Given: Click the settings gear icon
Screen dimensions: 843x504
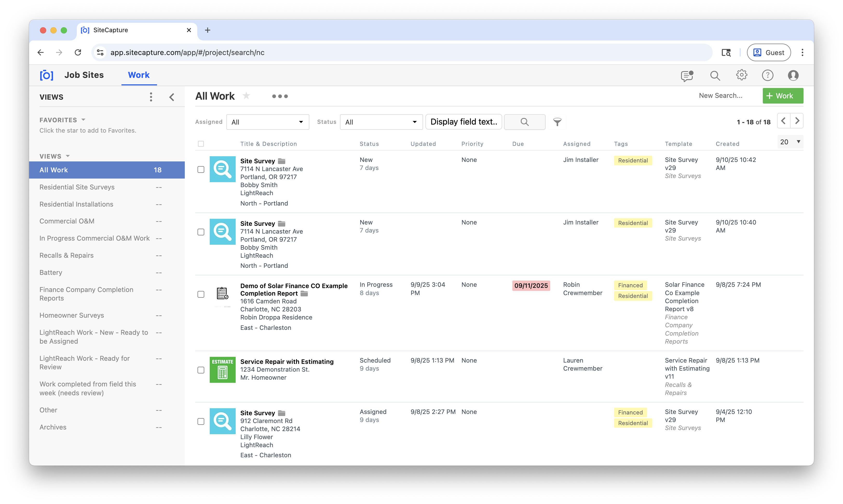Looking at the screenshot, I should [x=742, y=75].
